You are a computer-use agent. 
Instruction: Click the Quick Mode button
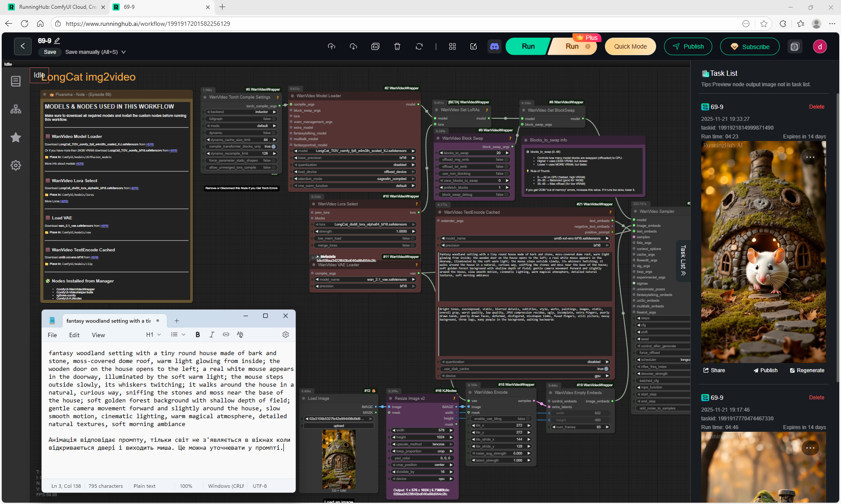(630, 46)
